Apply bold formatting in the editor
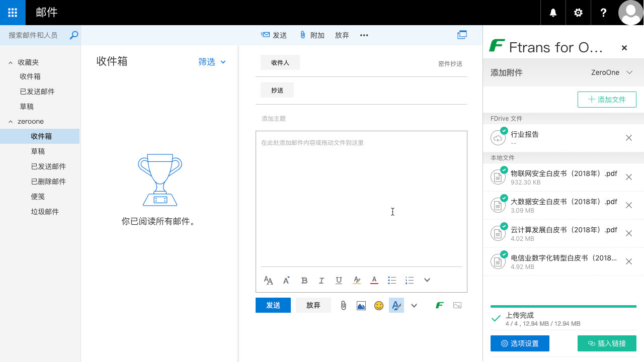644x362 pixels. (x=304, y=280)
